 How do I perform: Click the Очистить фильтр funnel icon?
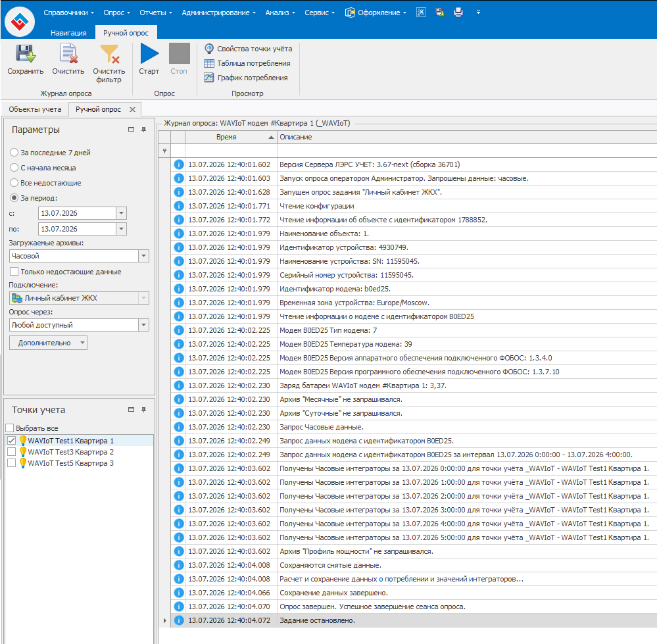point(110,54)
